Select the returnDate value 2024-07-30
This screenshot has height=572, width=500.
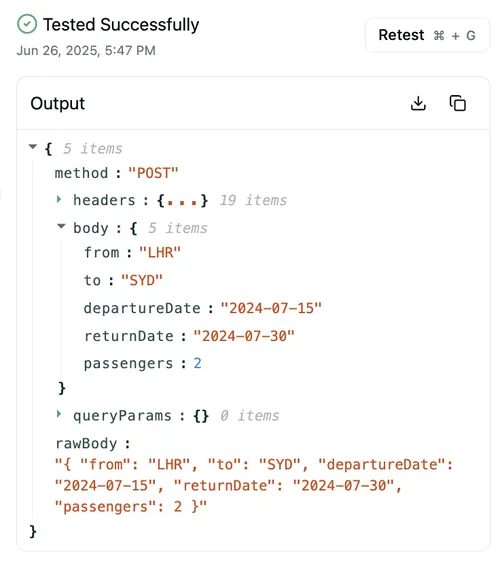[244, 336]
